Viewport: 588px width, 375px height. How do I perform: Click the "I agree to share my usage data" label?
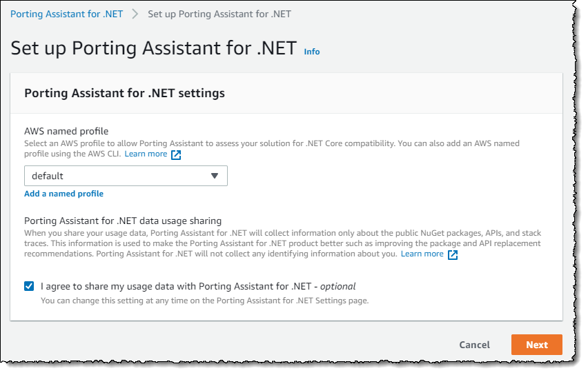tap(198, 286)
